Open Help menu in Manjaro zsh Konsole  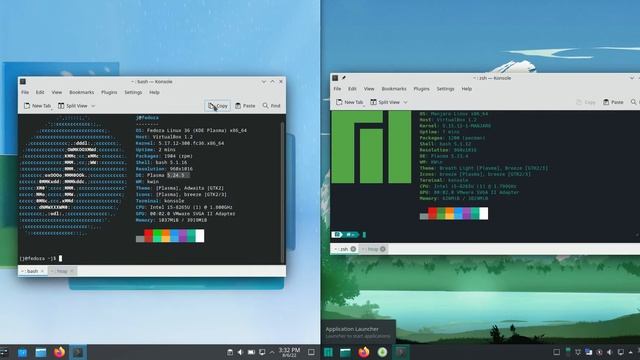(467, 89)
